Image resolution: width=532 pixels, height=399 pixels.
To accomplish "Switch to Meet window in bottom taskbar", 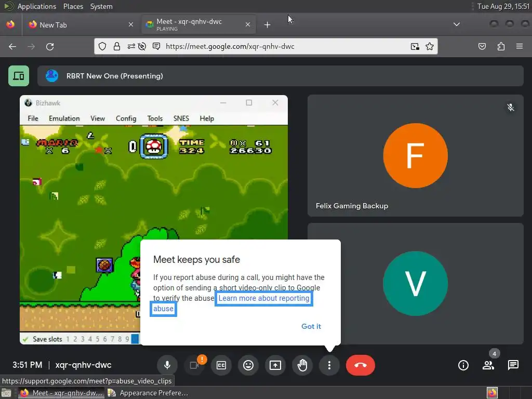I will 61,393.
